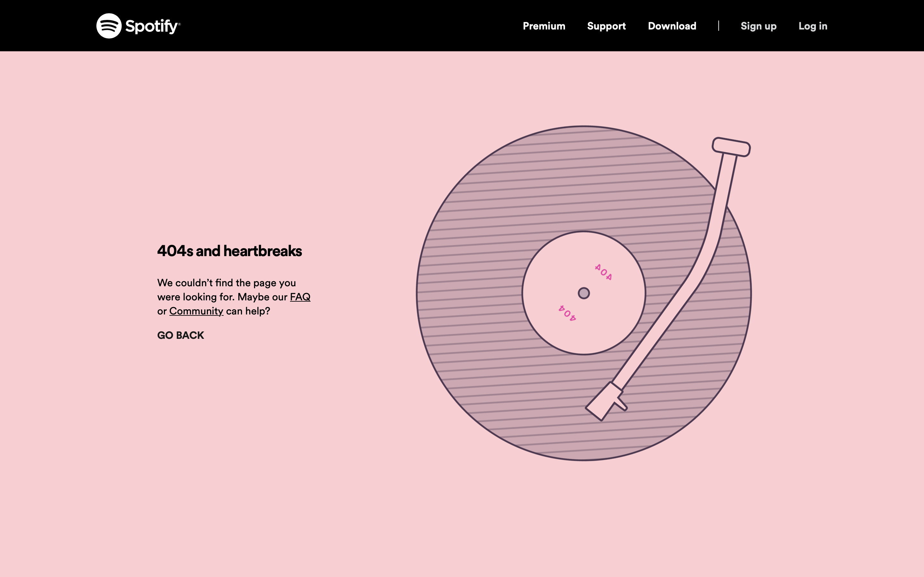The width and height of the screenshot is (924, 577).
Task: Click the '404s and heartbreaks' heading
Action: point(230,251)
